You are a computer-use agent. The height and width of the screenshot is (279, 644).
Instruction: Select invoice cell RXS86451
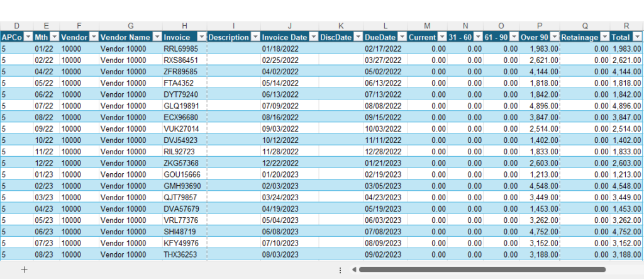(x=184, y=60)
